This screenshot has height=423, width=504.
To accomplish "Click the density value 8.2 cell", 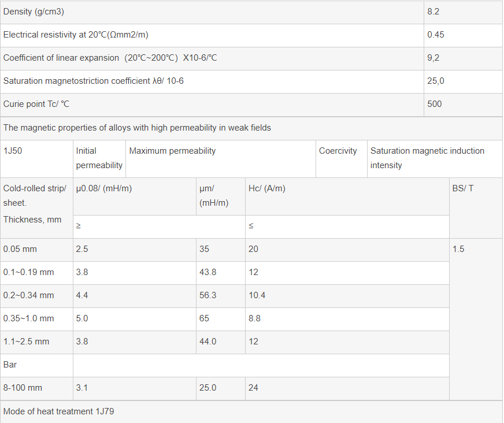I will pos(434,12).
